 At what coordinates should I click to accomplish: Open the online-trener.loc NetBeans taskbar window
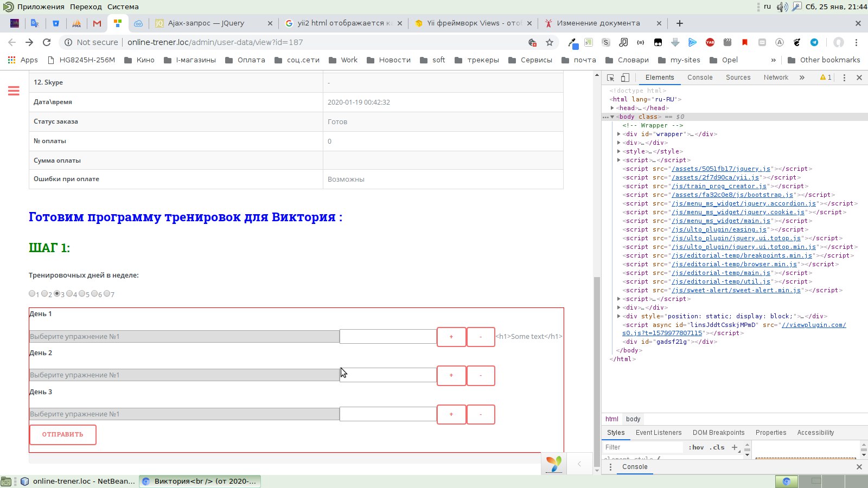(x=77, y=481)
